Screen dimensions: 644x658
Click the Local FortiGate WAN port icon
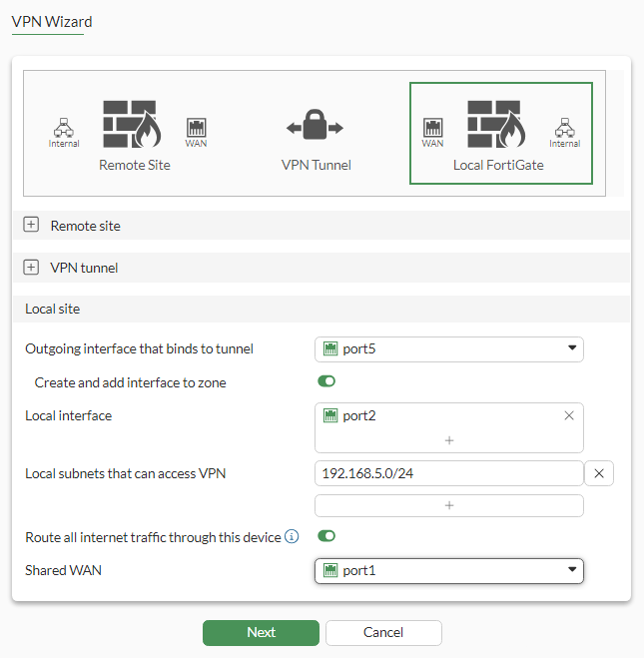click(x=432, y=128)
